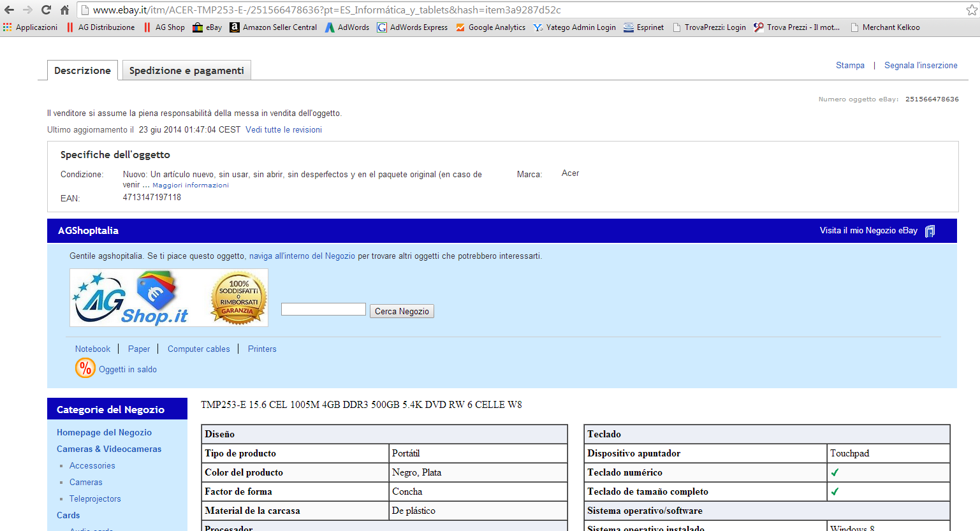Click the orange percent sale icon
980x531 pixels.
[85, 368]
